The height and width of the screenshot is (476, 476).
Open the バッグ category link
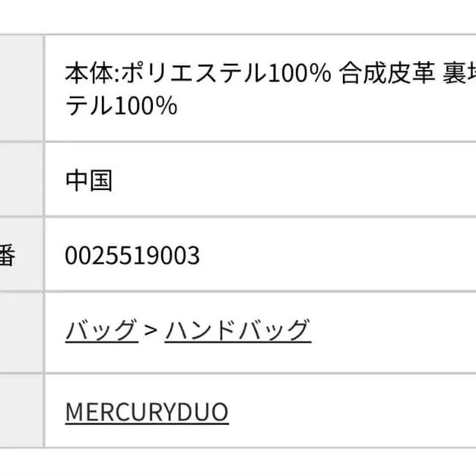[x=101, y=331]
